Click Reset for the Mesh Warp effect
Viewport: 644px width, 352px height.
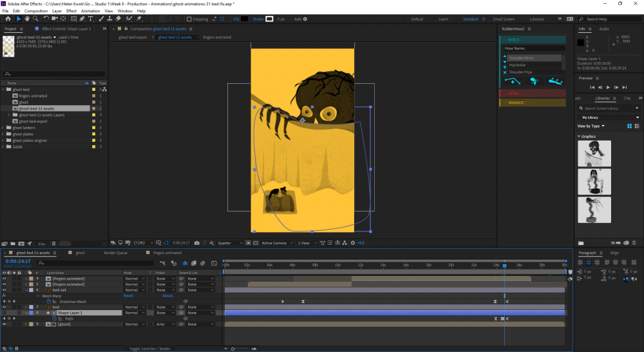(128, 296)
